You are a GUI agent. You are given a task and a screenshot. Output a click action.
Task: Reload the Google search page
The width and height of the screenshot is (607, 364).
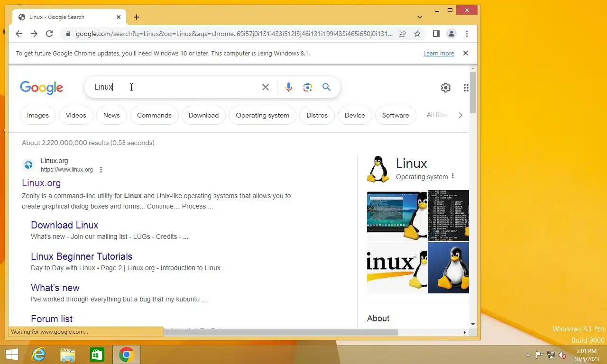[x=49, y=34]
